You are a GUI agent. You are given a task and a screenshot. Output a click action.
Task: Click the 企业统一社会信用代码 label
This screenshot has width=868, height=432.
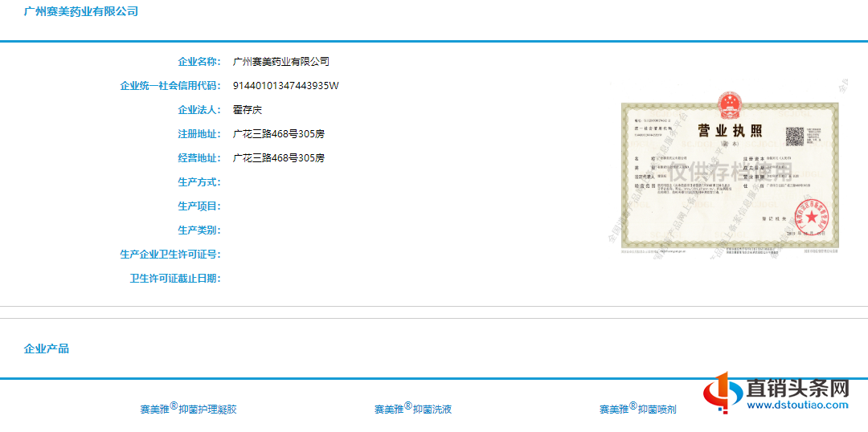coord(170,86)
